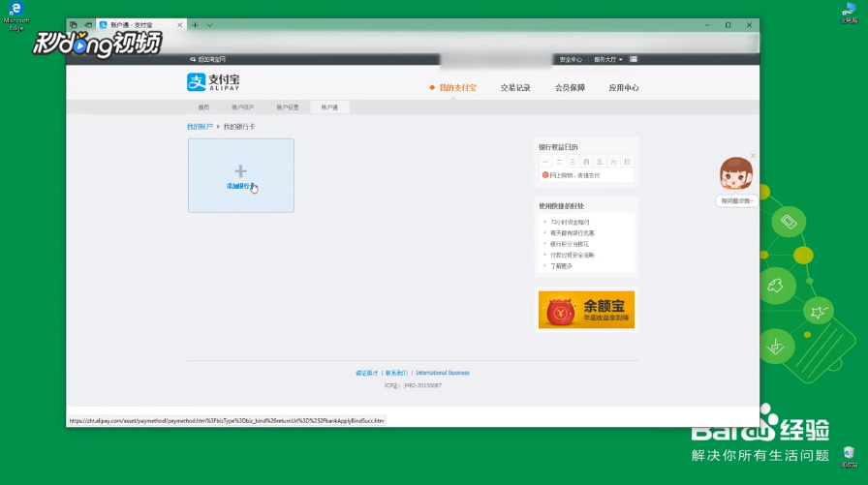The image size is (868, 485).
Task: Select 二 (Tuesday) in bank calendar
Action: point(559,162)
